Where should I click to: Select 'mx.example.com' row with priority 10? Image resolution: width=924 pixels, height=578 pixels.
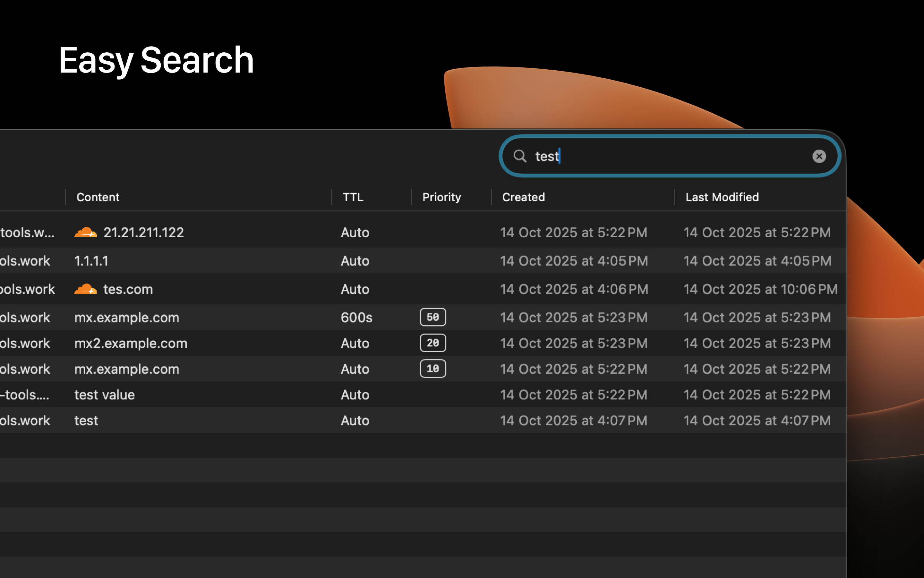pos(423,369)
